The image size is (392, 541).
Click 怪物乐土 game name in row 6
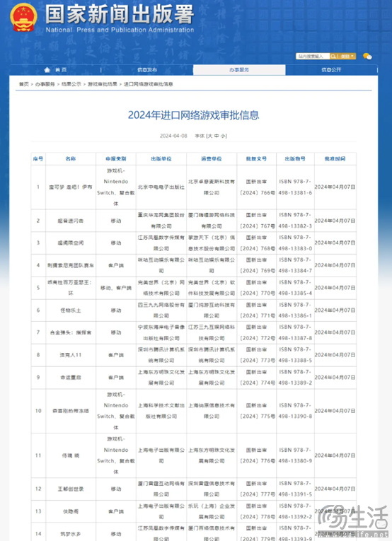[x=70, y=310]
